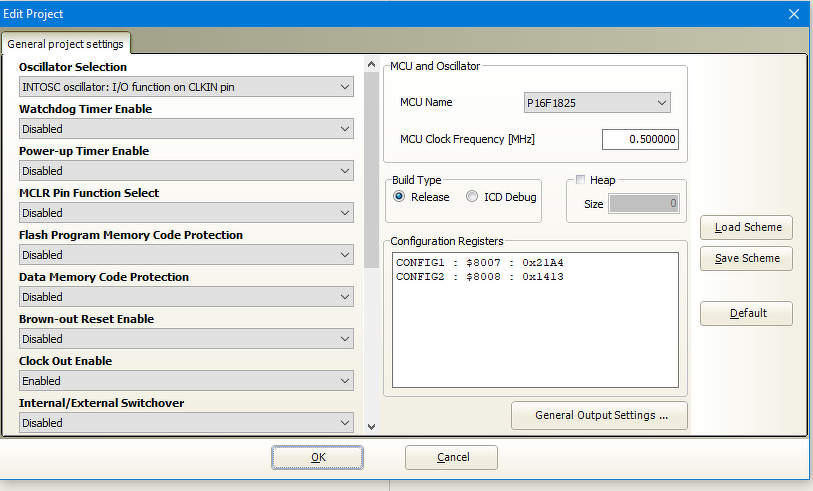The width and height of the screenshot is (813, 491).
Task: Switch to General project settings tab
Action: 66,44
